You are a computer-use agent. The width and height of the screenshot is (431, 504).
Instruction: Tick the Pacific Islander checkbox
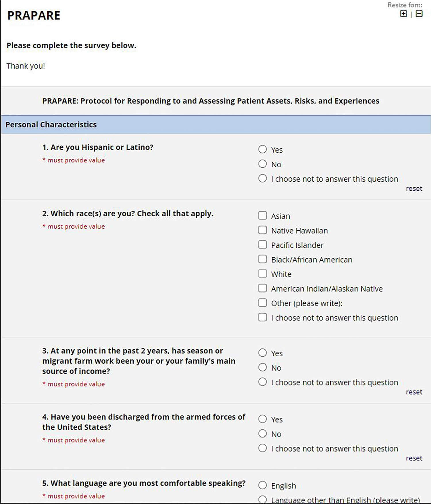262,245
